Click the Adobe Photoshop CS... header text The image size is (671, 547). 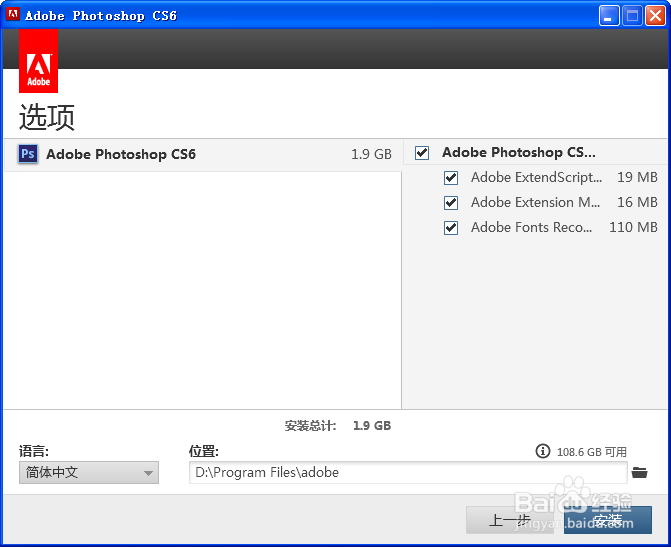point(519,152)
